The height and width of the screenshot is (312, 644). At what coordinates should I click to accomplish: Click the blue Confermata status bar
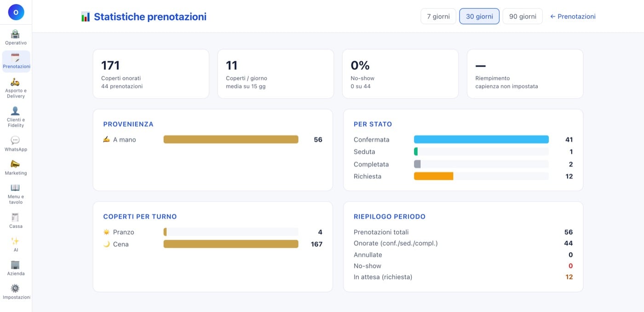pos(481,139)
